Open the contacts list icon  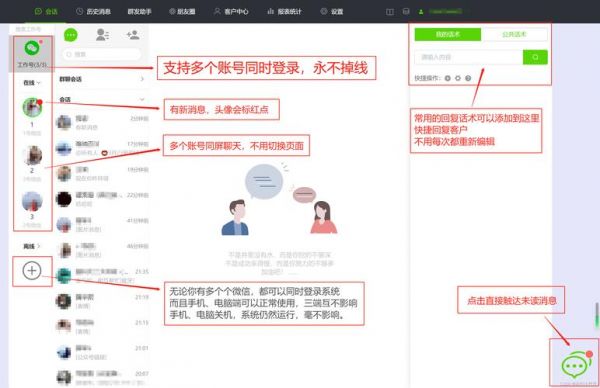click(102, 35)
